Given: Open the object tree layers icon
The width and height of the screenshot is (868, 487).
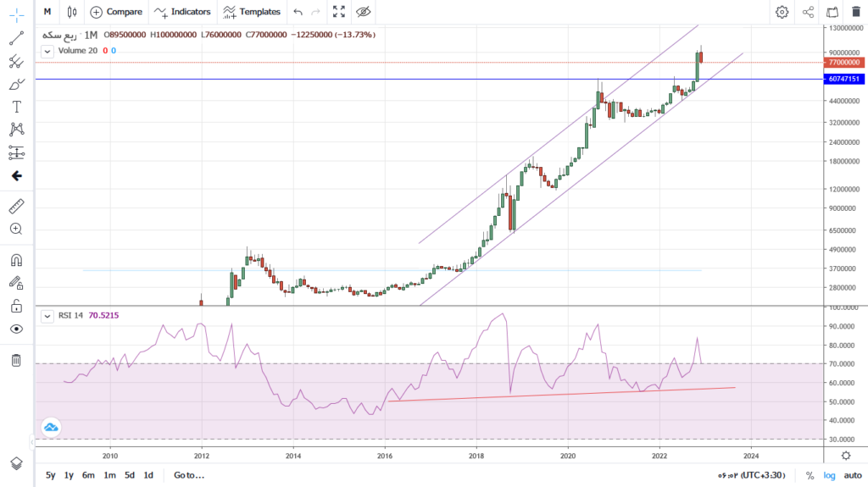Looking at the screenshot, I should [17, 464].
